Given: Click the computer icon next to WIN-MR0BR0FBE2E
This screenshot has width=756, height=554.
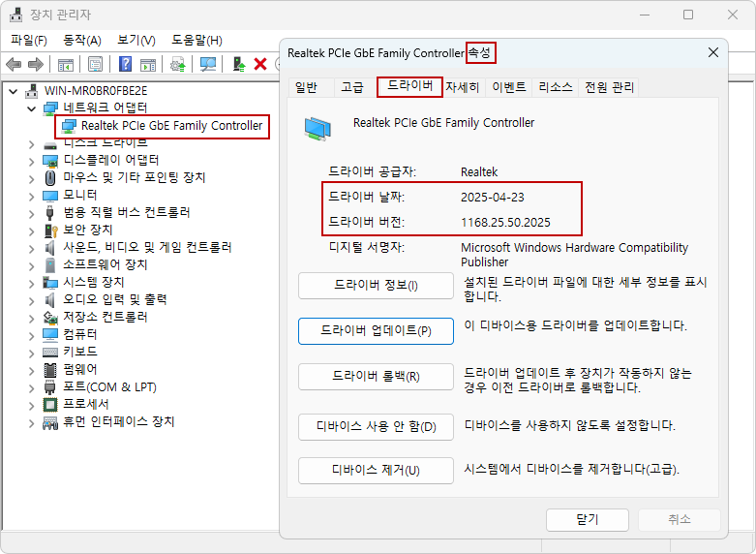Looking at the screenshot, I should (x=32, y=91).
